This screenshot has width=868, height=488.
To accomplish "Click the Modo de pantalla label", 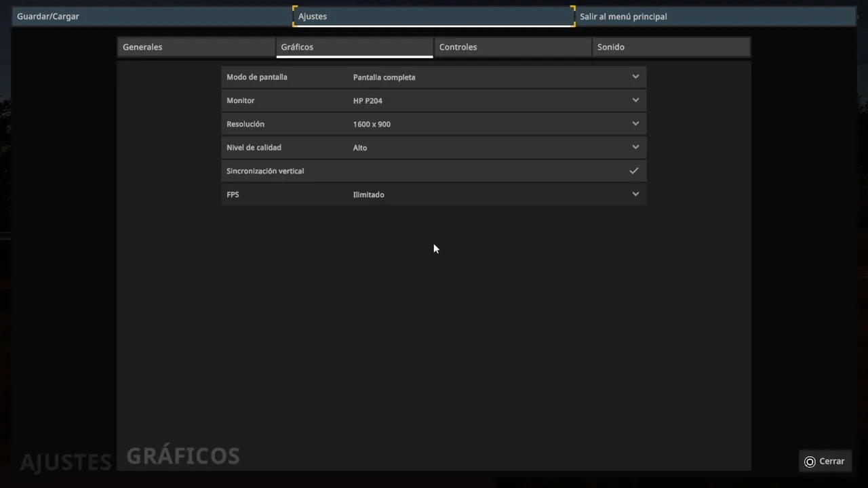I will pyautogui.click(x=257, y=77).
